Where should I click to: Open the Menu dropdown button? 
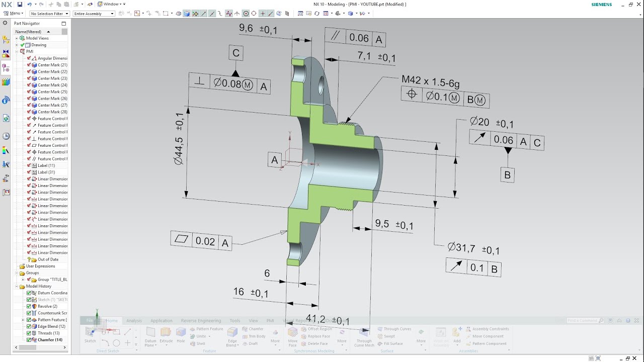[x=14, y=14]
